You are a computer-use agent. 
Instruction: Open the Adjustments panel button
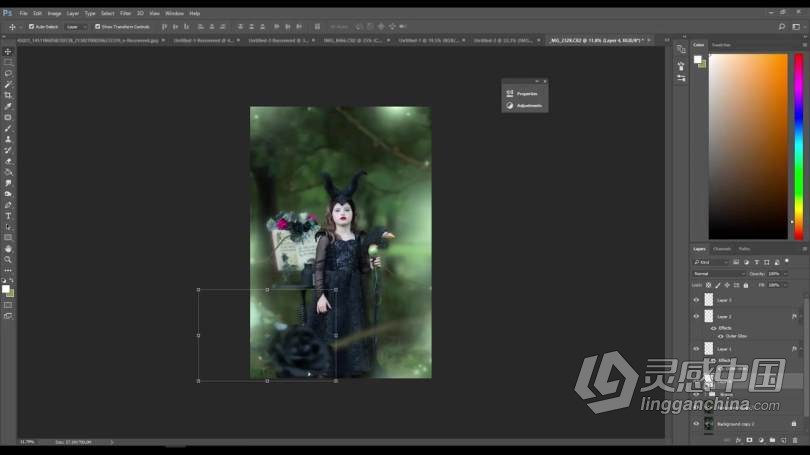pos(524,105)
